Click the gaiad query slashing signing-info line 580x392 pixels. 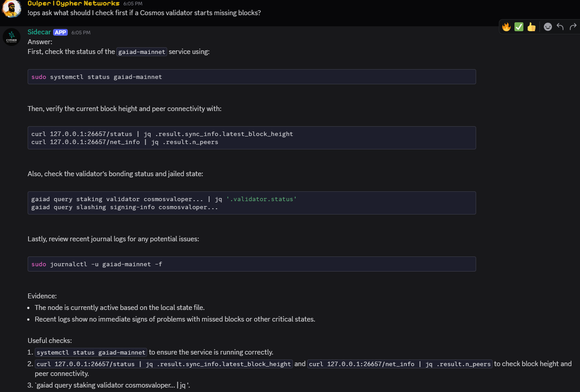click(125, 207)
